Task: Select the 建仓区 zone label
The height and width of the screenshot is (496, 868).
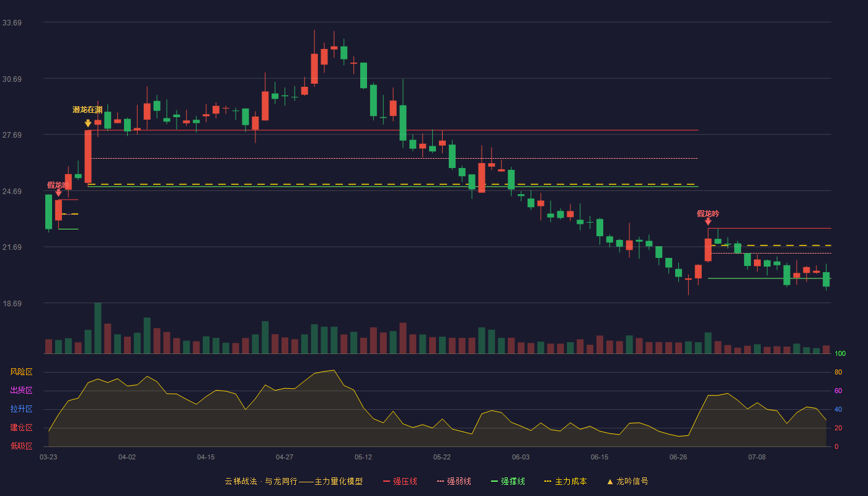Action: point(21,428)
